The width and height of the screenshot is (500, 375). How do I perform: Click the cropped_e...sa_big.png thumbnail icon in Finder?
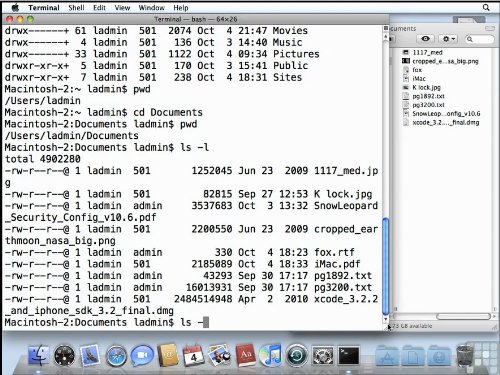(x=406, y=61)
